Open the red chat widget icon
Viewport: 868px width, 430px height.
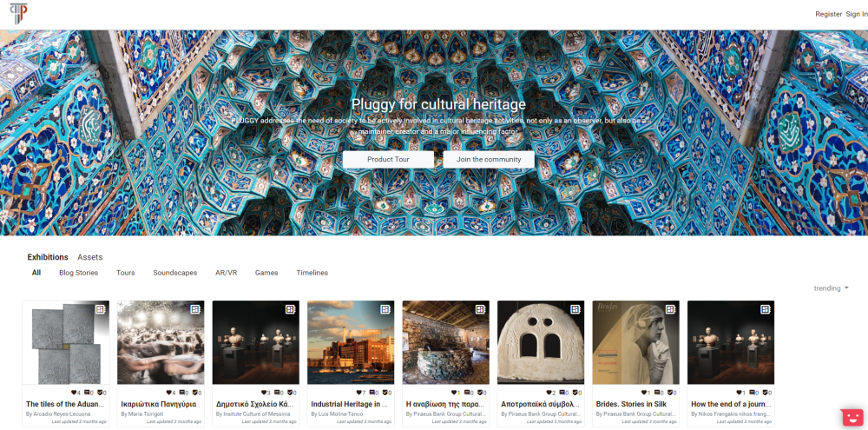(x=852, y=417)
